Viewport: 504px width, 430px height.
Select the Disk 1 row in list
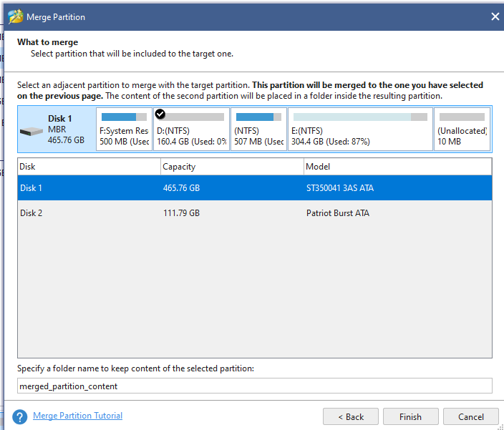(x=254, y=188)
